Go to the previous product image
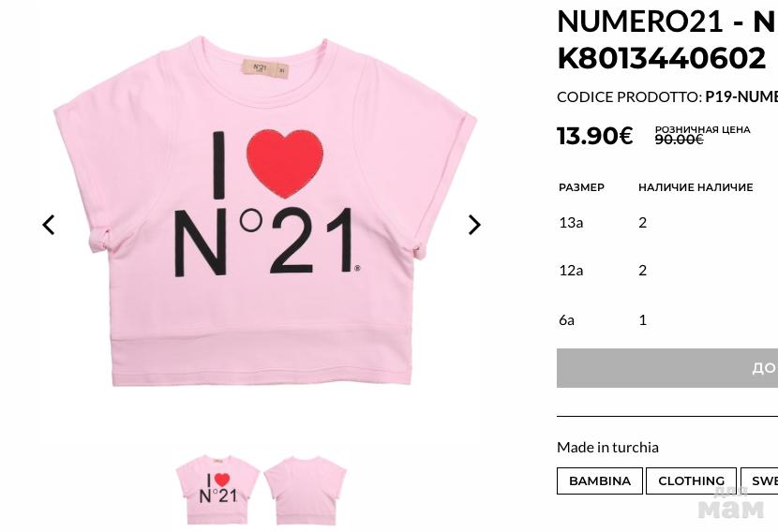 [49, 225]
